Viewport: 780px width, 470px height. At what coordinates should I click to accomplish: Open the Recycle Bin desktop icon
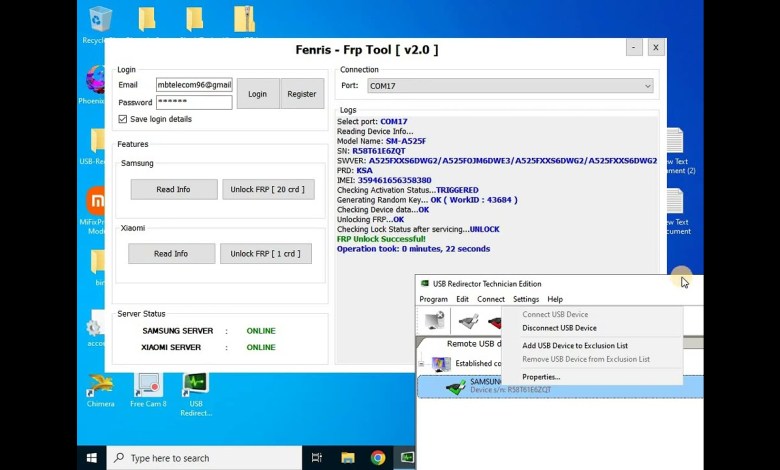100,20
